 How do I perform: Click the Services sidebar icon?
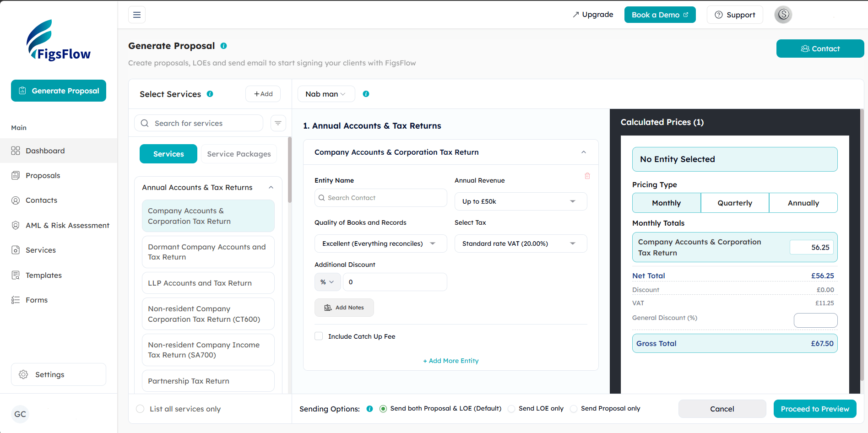point(16,250)
